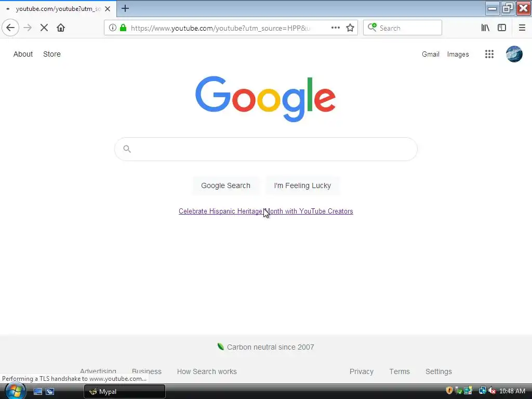The height and width of the screenshot is (399, 532).
Task: Open the Store link
Action: click(52, 54)
